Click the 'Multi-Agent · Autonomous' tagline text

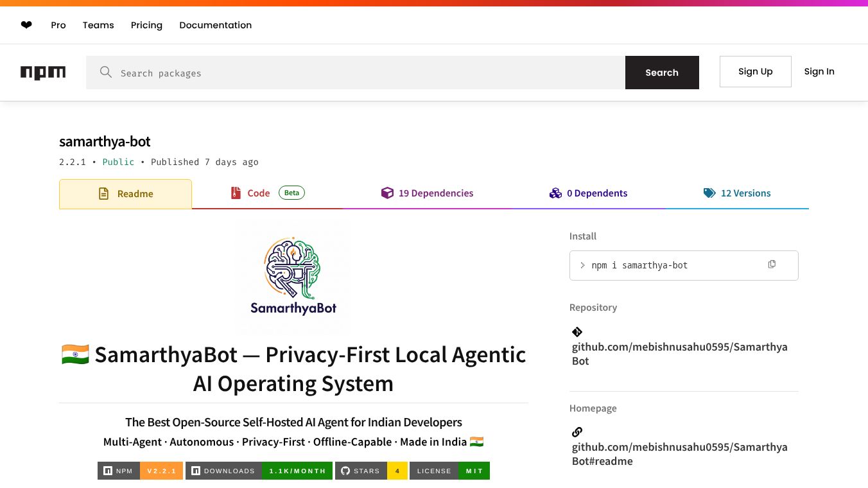pyautogui.click(x=293, y=442)
